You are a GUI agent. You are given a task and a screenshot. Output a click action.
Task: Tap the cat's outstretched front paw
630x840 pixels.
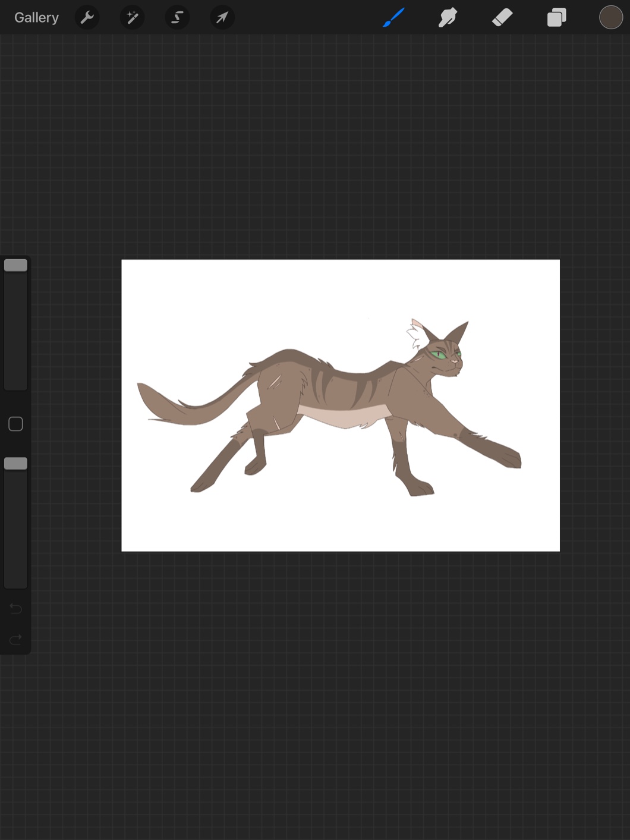508,458
